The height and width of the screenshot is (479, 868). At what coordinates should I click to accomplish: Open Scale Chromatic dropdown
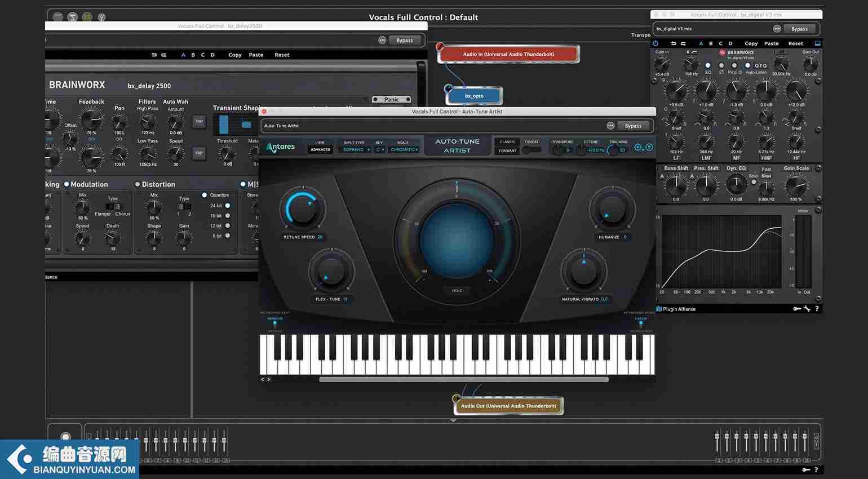click(x=404, y=150)
